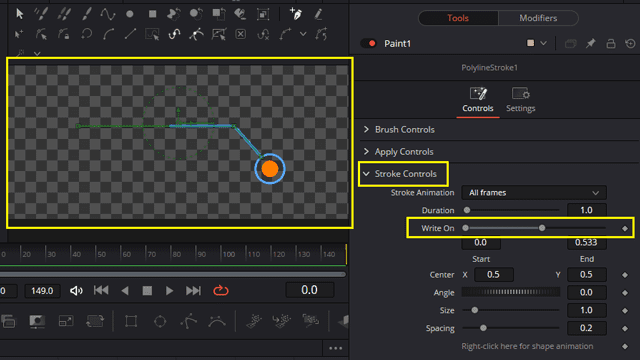Open the Controls tab
Screen dimensions: 640x360
(478, 100)
